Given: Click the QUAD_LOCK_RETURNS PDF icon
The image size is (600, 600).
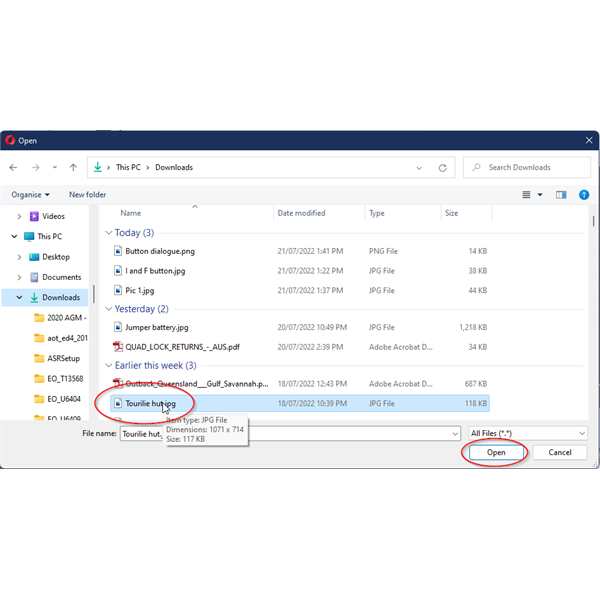Looking at the screenshot, I should 118,347.
